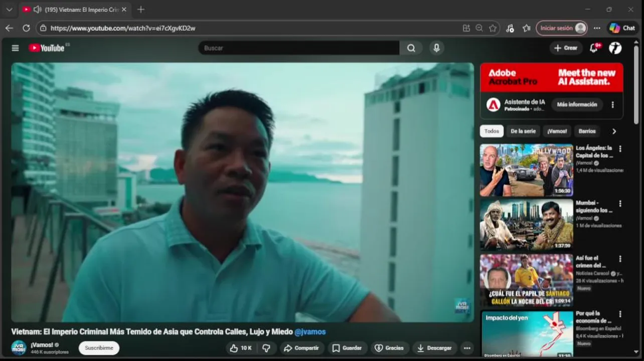Viewport: 644px width, 361px height.
Task: Open options for Así fue el crimen video
Action: click(620, 259)
